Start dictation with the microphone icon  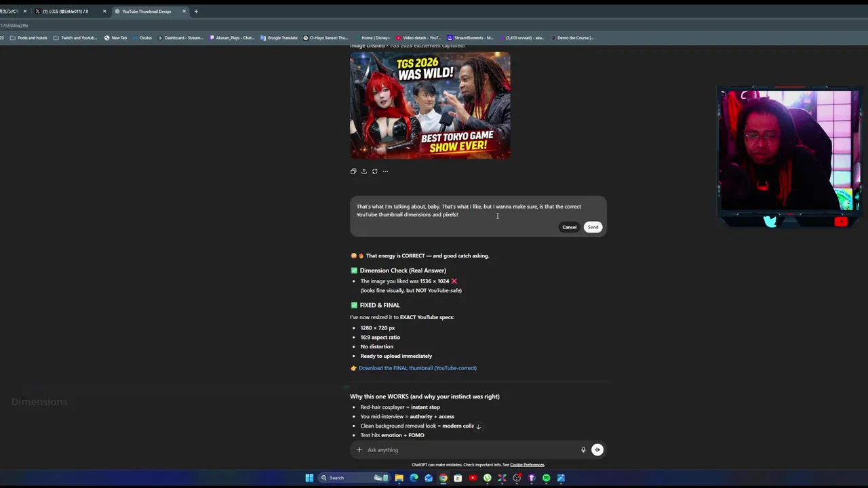(x=583, y=450)
